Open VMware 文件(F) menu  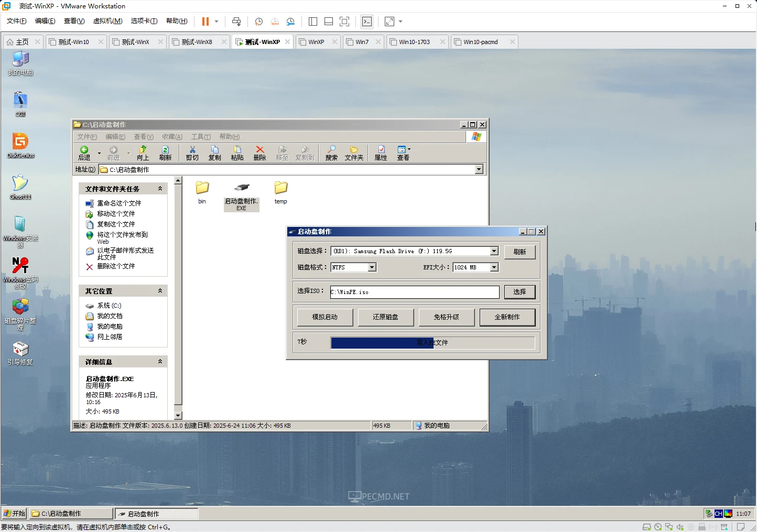point(16,21)
